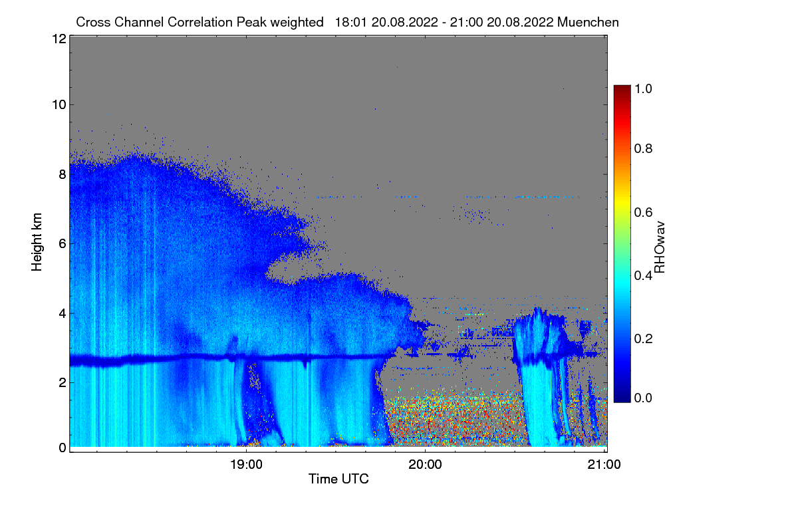
Task: Click the height axis value '0'
Action: pyautogui.click(x=63, y=448)
